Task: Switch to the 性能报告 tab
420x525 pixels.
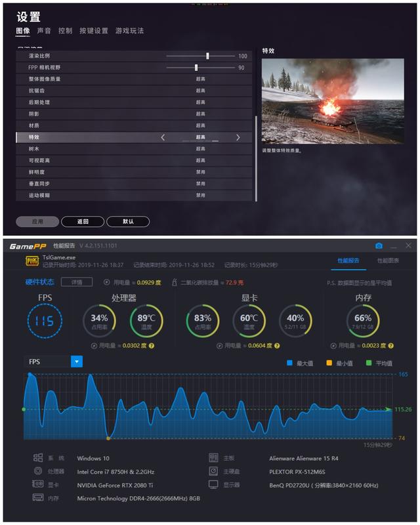Action: click(348, 261)
